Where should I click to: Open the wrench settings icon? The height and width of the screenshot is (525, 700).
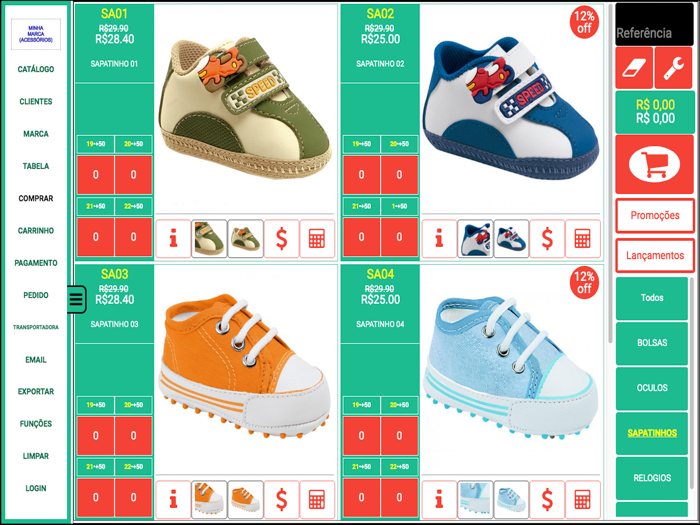tap(674, 68)
